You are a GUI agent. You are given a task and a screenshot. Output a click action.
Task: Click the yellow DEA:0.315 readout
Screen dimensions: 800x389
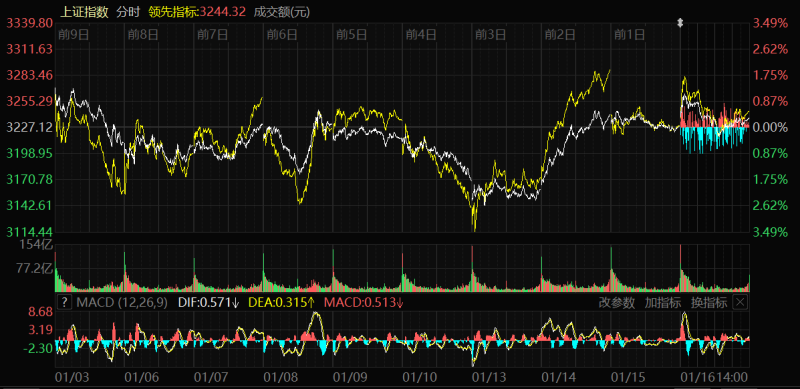tap(281, 303)
